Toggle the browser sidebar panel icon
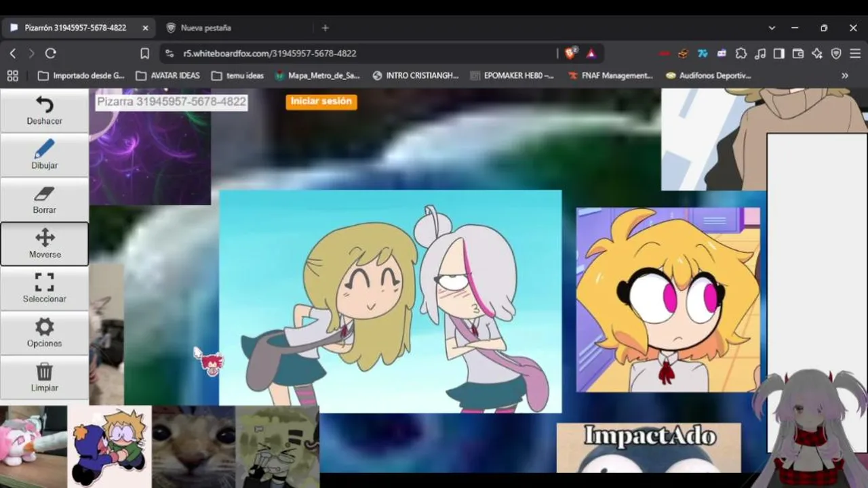This screenshot has width=868, height=488. click(779, 54)
